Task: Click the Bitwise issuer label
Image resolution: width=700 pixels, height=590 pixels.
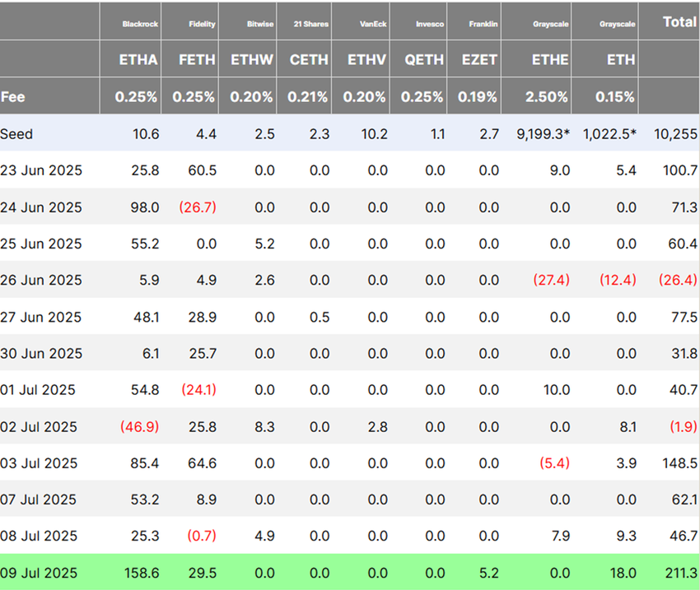Action: tap(260, 24)
